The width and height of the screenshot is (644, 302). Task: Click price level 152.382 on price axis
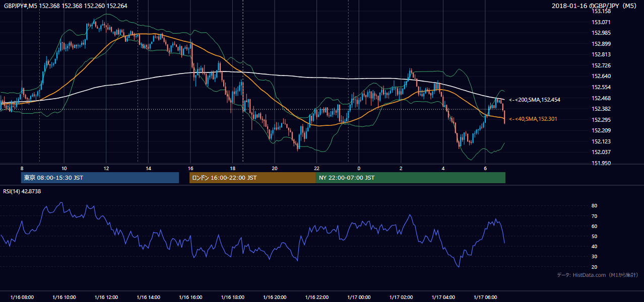601,109
